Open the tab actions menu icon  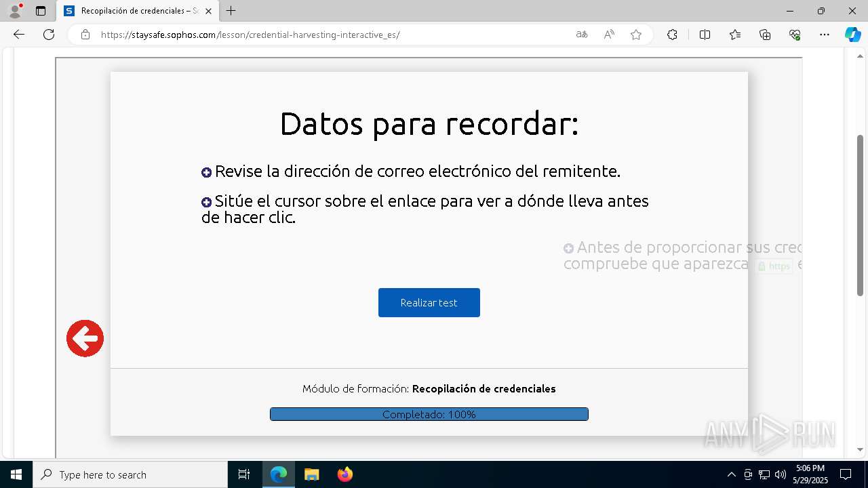tap(41, 11)
